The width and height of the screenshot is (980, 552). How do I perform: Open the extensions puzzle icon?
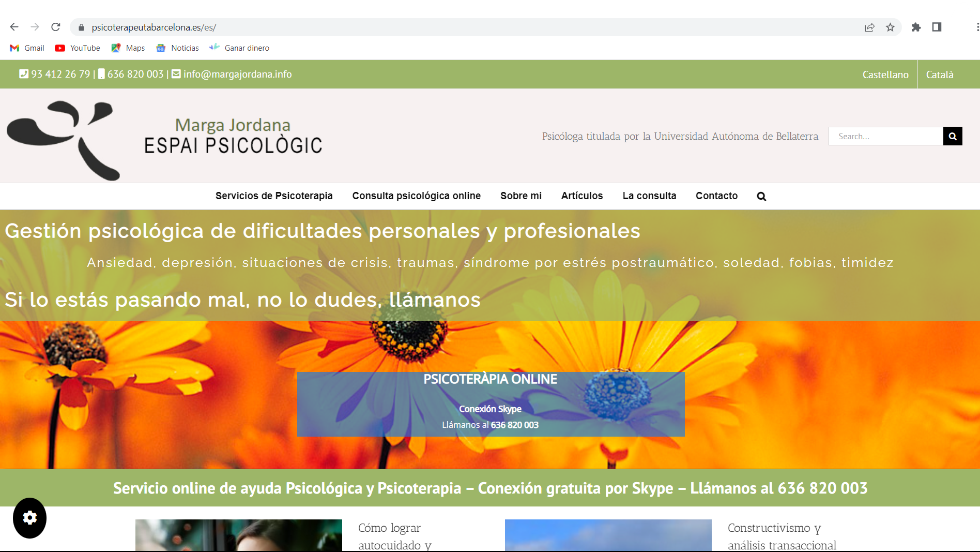[916, 27]
